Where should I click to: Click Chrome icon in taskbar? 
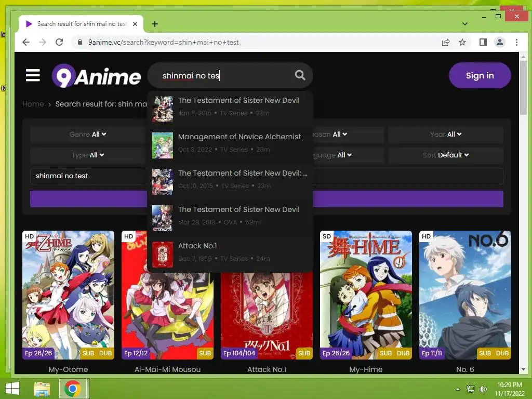click(x=72, y=389)
